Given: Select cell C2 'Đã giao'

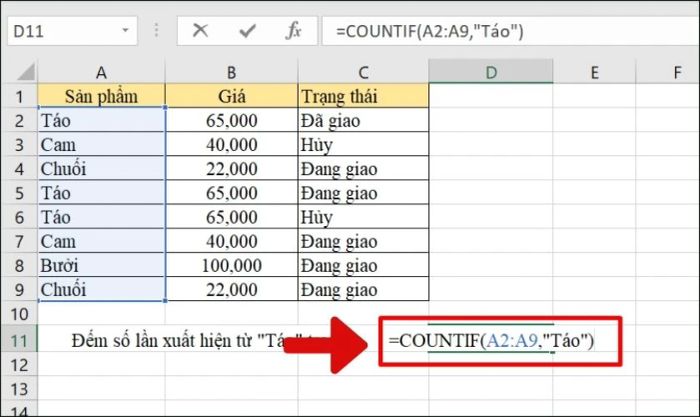Looking at the screenshot, I should click(x=363, y=120).
